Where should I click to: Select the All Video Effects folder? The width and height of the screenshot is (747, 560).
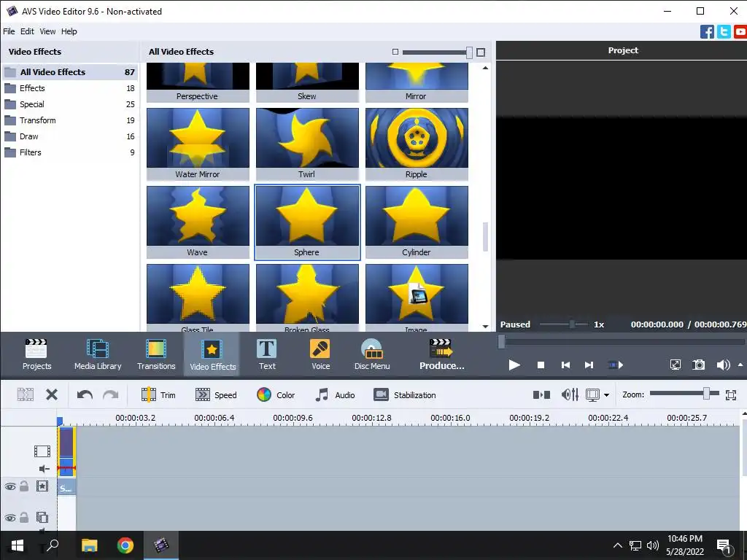point(70,72)
